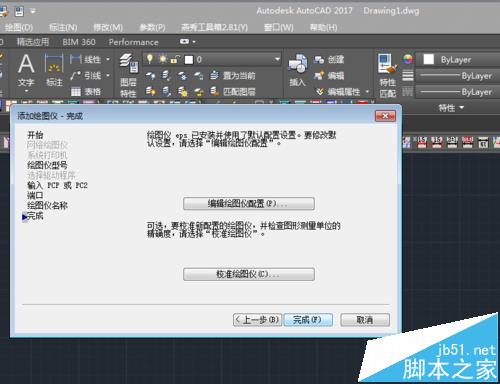The height and width of the screenshot is (384, 500).
Task: Click the 端口 wizard step
Action: coord(35,195)
